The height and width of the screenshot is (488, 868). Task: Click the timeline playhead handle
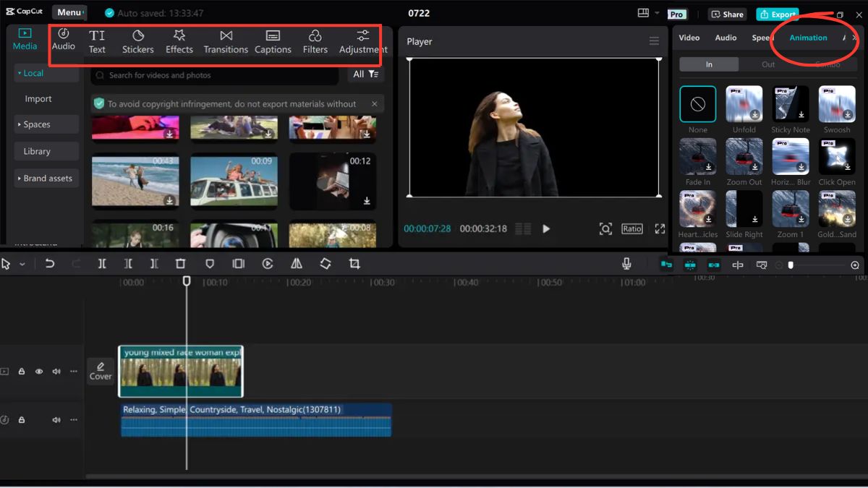tap(187, 281)
